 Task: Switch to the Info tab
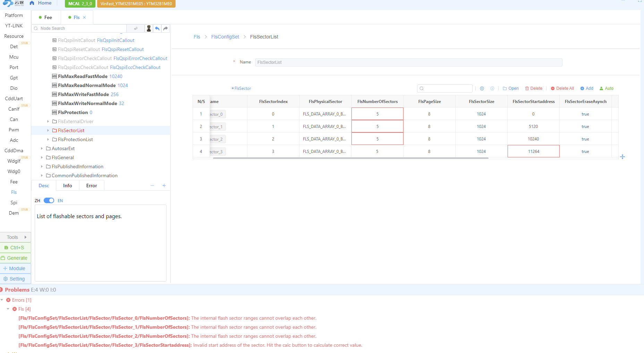(68, 186)
